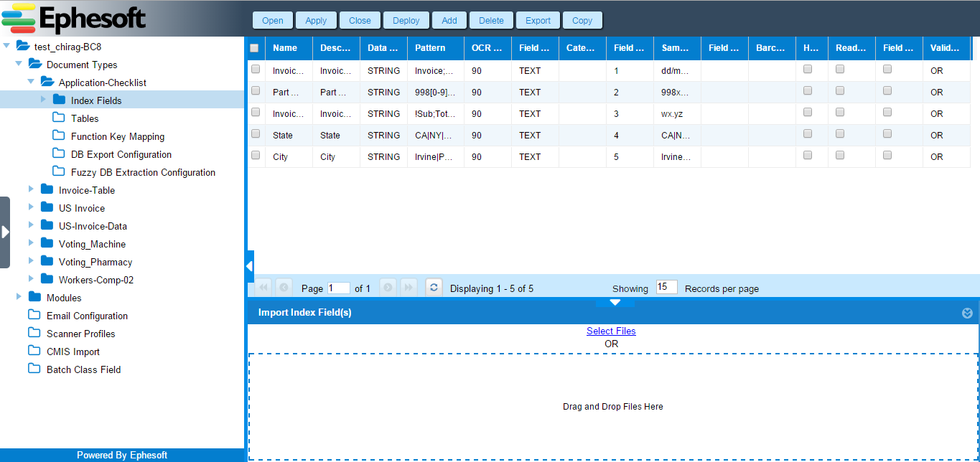Click the Tables folder icon
The image size is (980, 462).
[x=59, y=118]
